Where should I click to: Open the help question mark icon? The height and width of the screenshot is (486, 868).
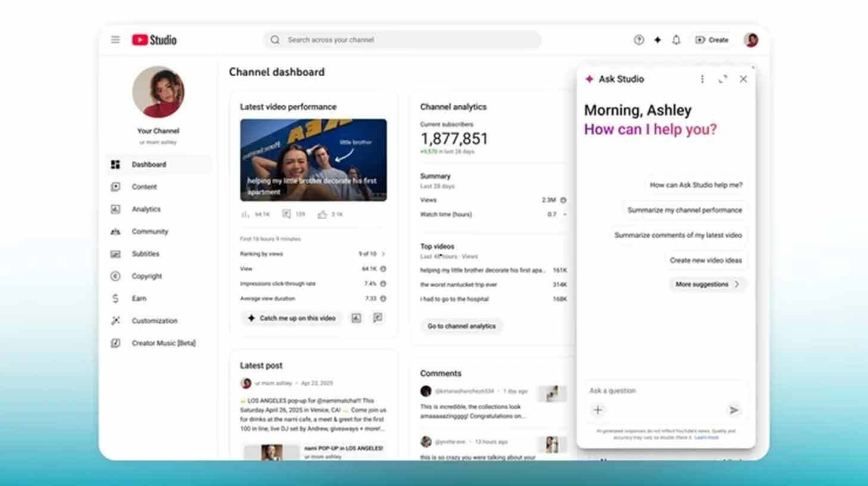pyautogui.click(x=638, y=40)
